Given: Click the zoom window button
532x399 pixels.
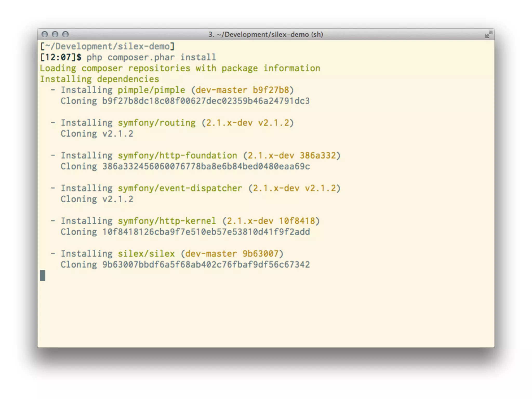Looking at the screenshot, I should coord(65,34).
